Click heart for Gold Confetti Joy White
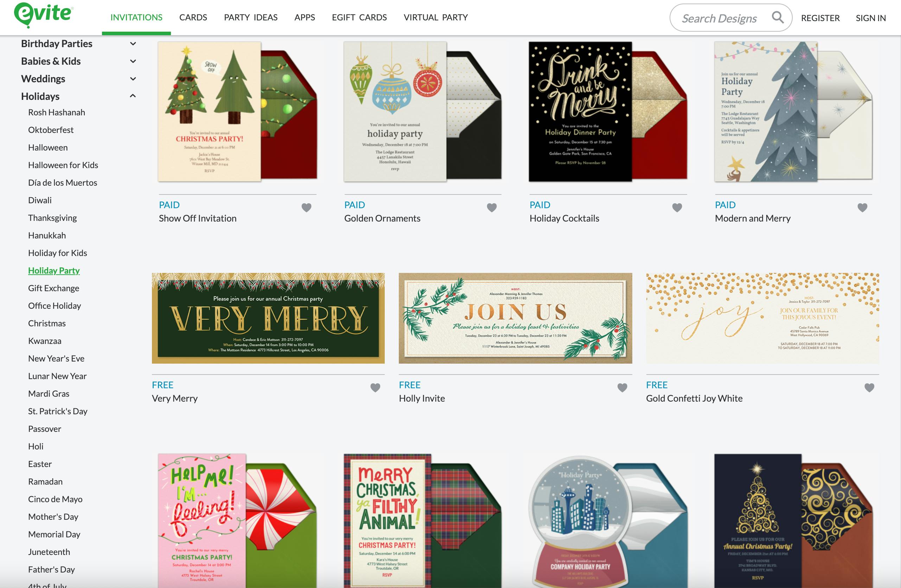 (869, 387)
